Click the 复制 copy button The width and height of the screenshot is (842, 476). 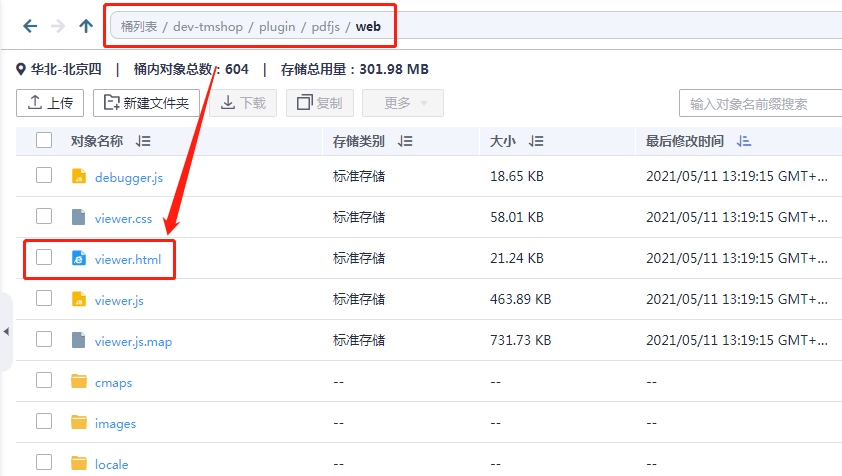click(x=320, y=103)
